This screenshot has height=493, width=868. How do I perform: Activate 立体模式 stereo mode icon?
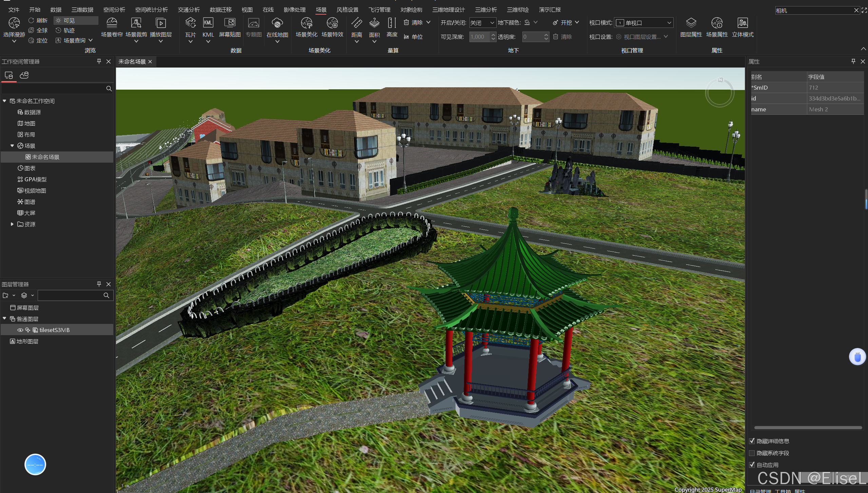[742, 23]
